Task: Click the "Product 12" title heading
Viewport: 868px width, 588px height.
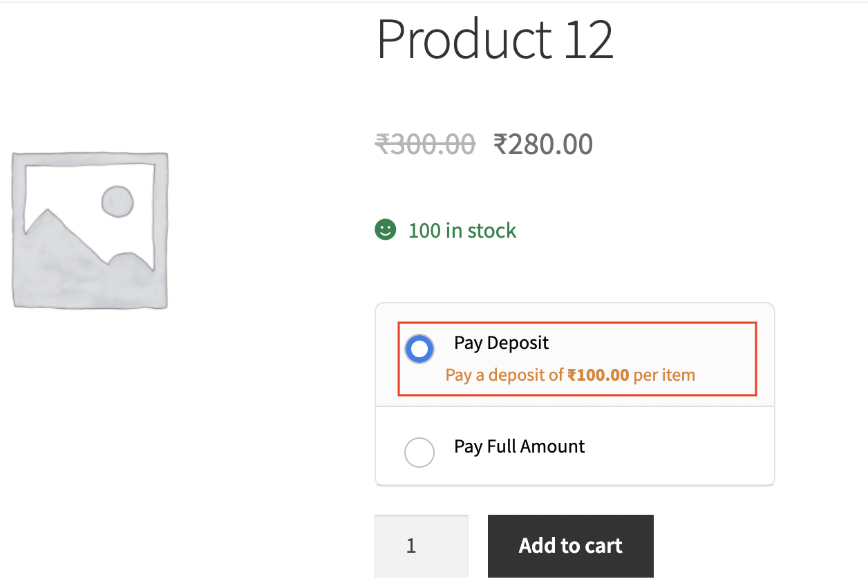Action: click(x=495, y=39)
